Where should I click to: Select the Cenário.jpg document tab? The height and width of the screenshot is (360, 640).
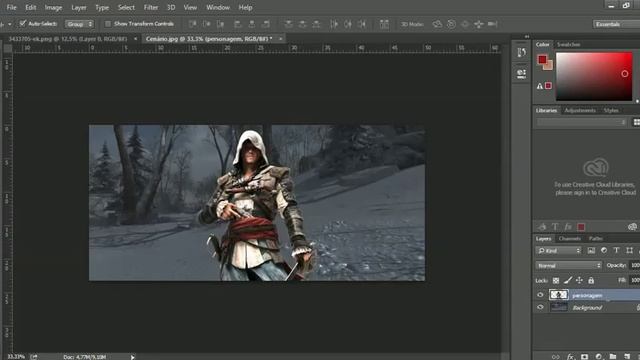(x=209, y=39)
